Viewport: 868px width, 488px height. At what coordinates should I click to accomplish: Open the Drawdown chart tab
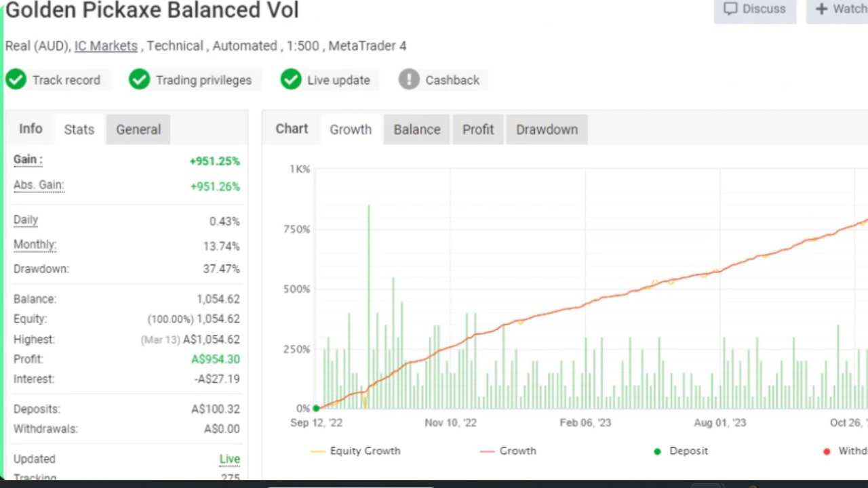coord(547,129)
